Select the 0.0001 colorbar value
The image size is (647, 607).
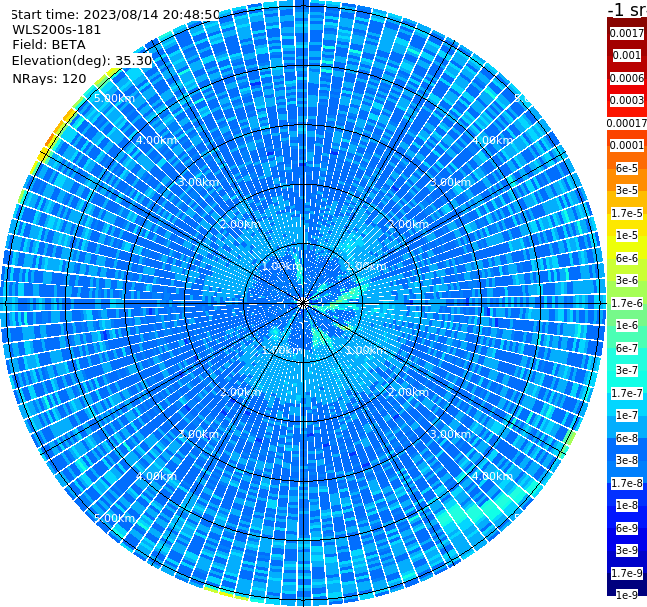[x=626, y=145]
